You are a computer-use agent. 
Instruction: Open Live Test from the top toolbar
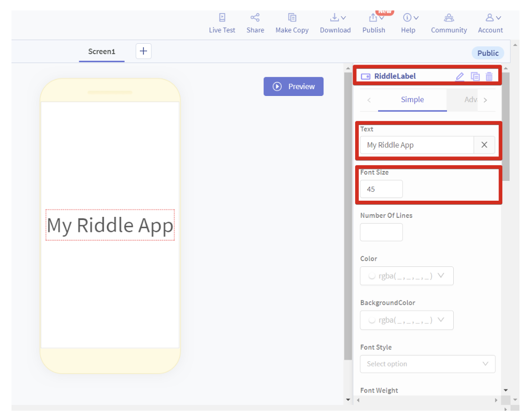coord(222,23)
